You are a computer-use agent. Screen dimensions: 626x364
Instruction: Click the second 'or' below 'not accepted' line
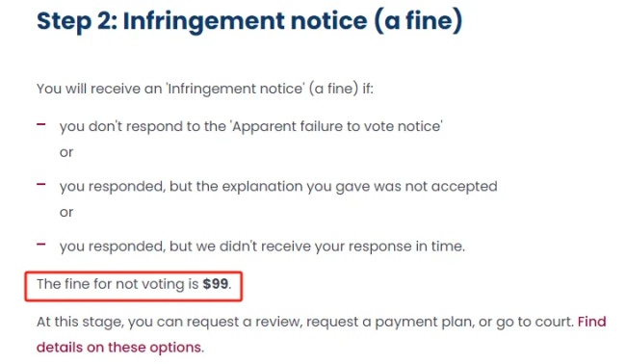click(x=66, y=212)
